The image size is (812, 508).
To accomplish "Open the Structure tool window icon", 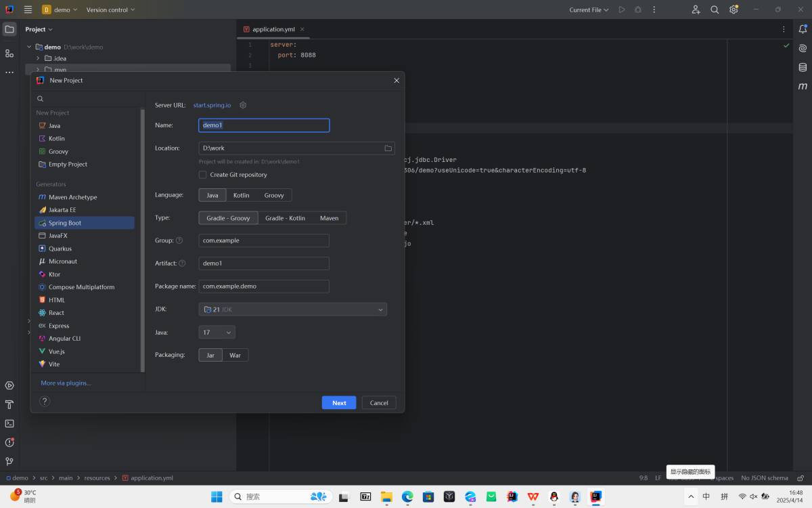I will point(9,53).
